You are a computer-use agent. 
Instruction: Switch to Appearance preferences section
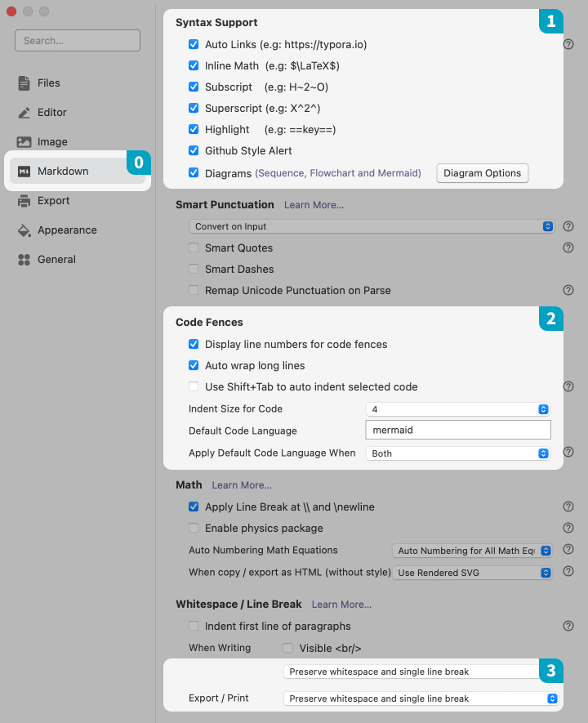(78, 230)
